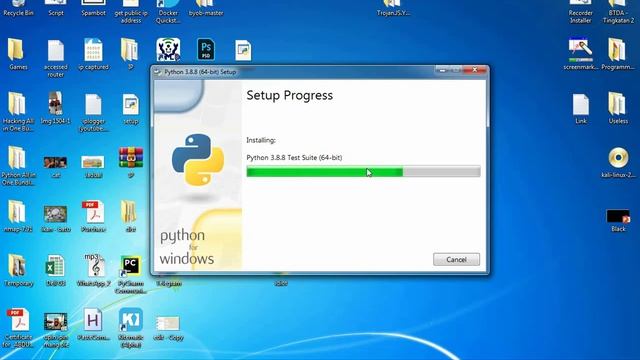Close the Python Setup window

click(x=475, y=70)
